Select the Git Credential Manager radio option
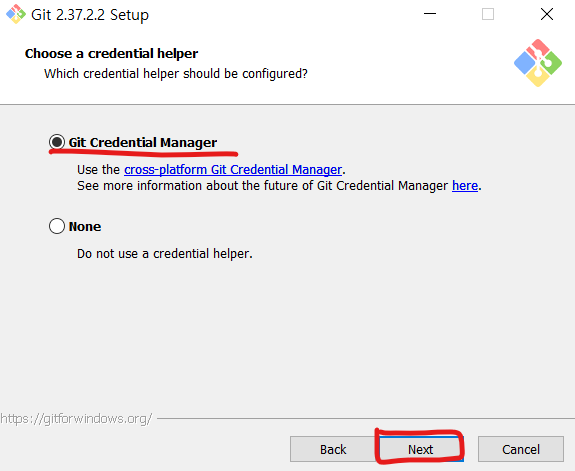The height and width of the screenshot is (471, 575). coord(57,142)
